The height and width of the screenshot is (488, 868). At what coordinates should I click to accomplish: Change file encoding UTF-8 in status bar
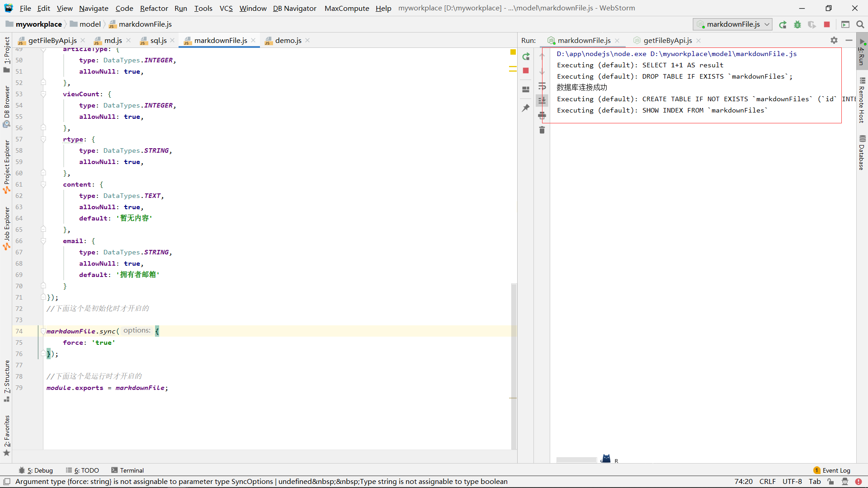(x=792, y=482)
